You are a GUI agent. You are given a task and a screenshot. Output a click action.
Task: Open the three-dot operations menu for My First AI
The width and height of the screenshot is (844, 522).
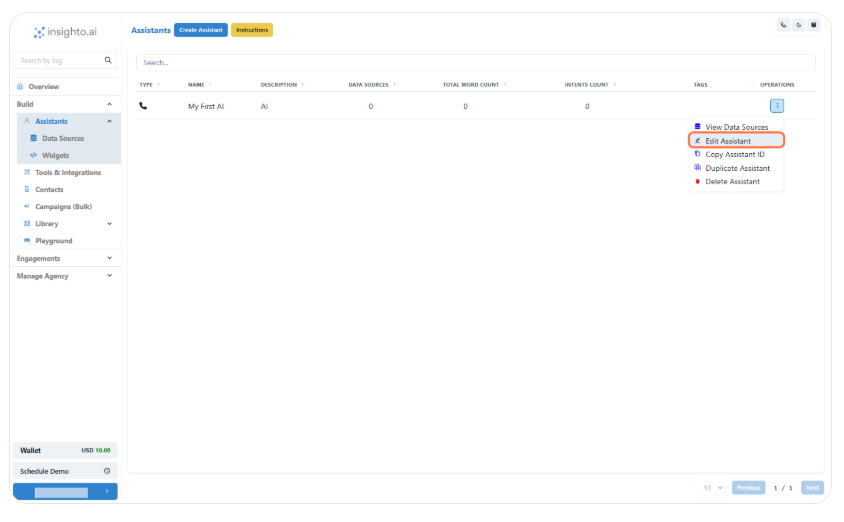pos(777,106)
